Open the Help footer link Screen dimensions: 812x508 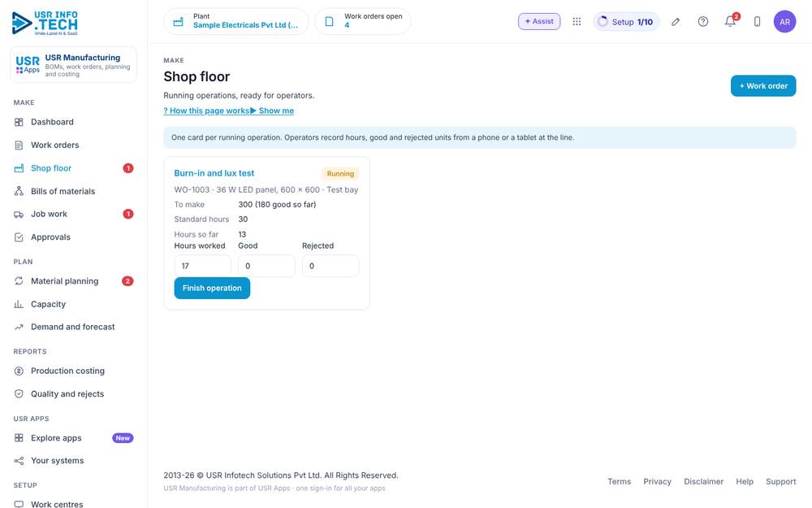pos(745,481)
